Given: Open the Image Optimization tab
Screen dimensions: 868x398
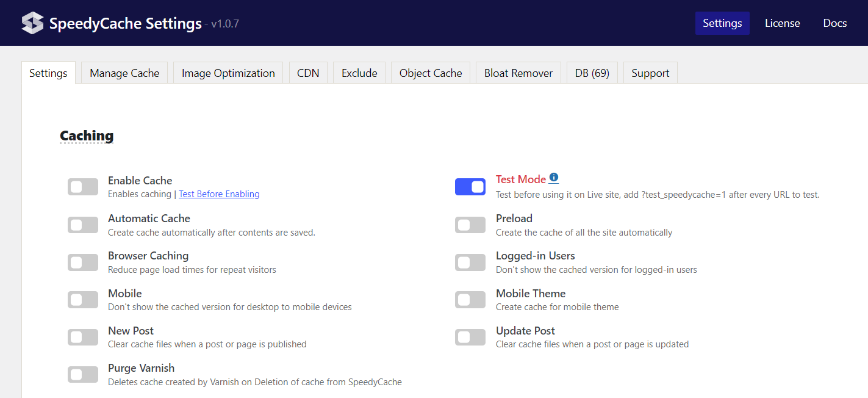Looking at the screenshot, I should [x=228, y=73].
